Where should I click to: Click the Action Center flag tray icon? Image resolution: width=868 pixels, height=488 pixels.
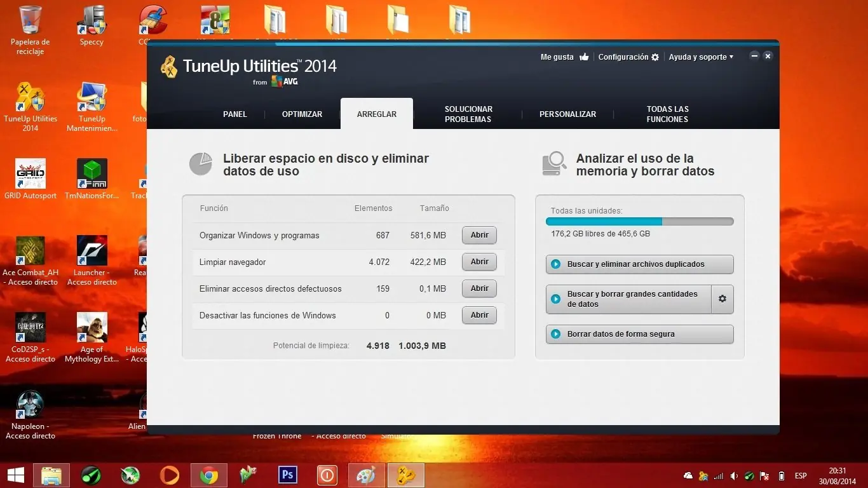coord(766,476)
